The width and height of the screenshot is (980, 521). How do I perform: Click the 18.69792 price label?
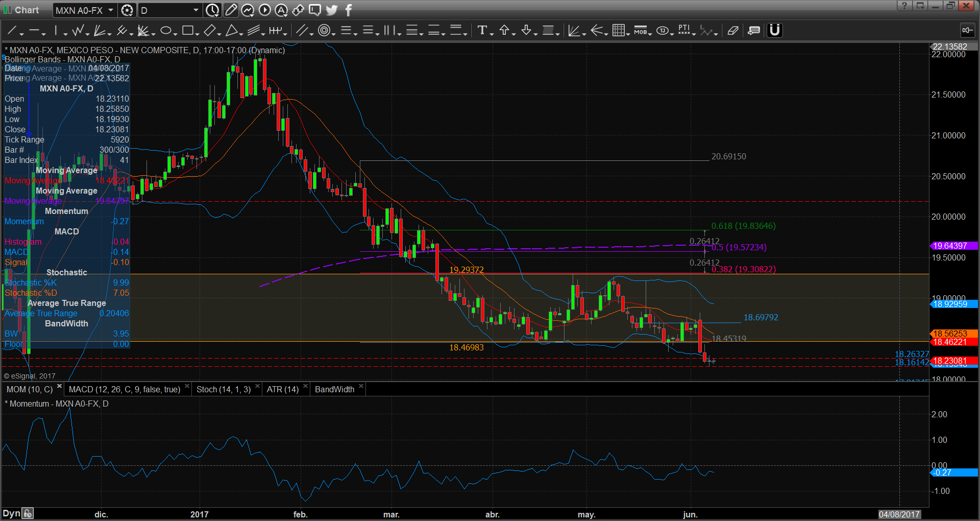[761, 317]
